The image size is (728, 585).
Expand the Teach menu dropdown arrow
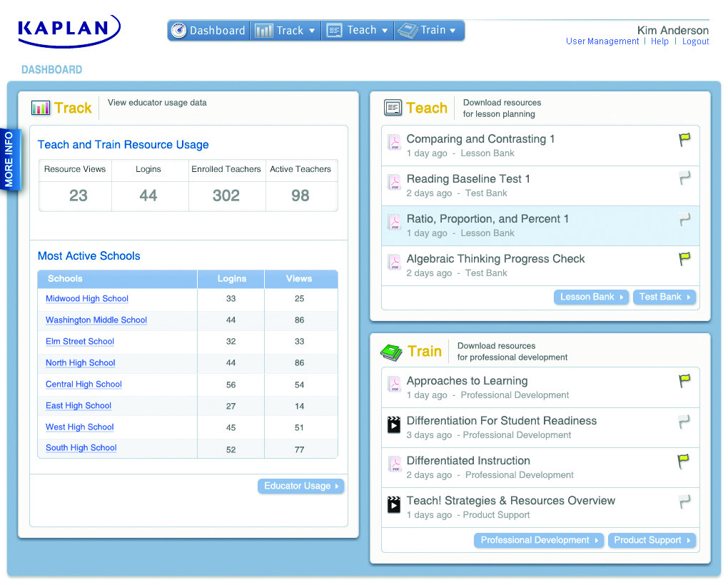pos(385,31)
